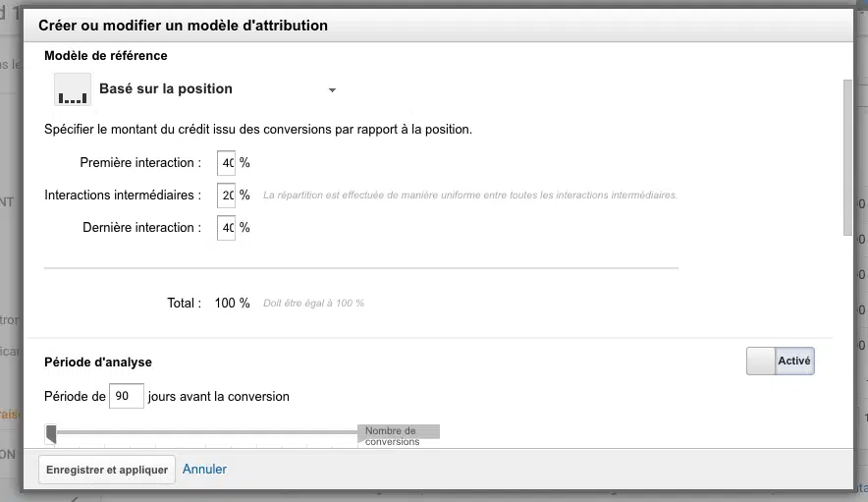Grab the lookback period slider handle
The image size is (868, 502).
51,430
